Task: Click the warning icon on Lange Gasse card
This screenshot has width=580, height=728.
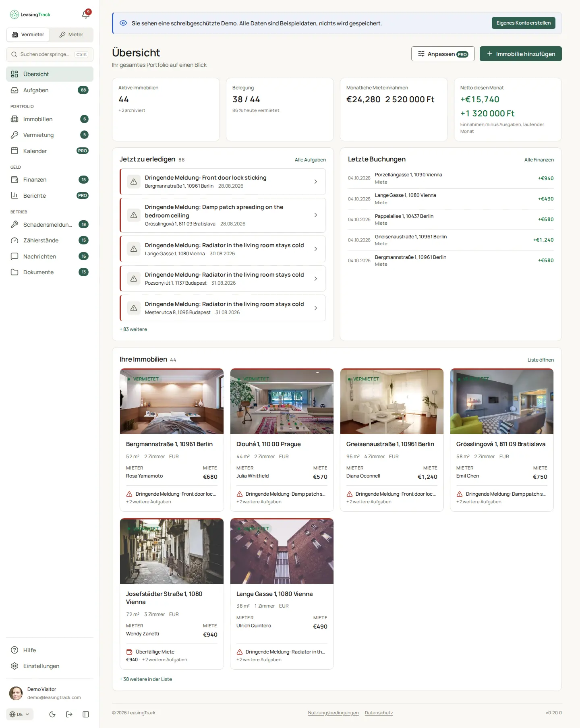Action: click(240, 652)
